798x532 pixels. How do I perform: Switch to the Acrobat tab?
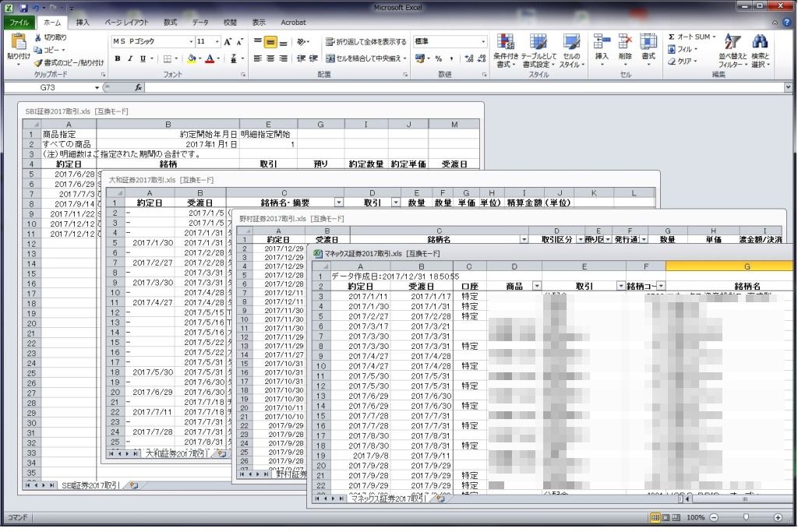click(x=293, y=23)
